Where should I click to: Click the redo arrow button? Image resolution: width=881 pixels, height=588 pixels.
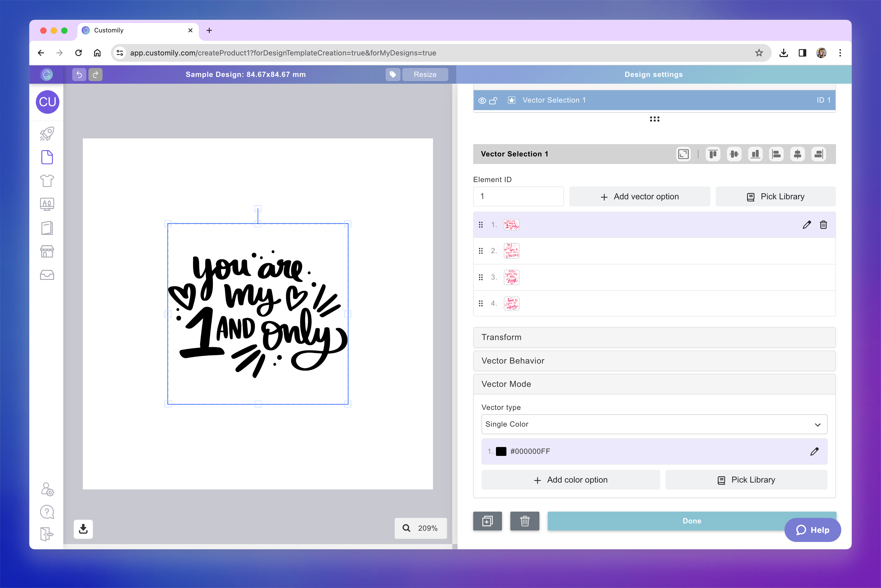[x=95, y=74]
